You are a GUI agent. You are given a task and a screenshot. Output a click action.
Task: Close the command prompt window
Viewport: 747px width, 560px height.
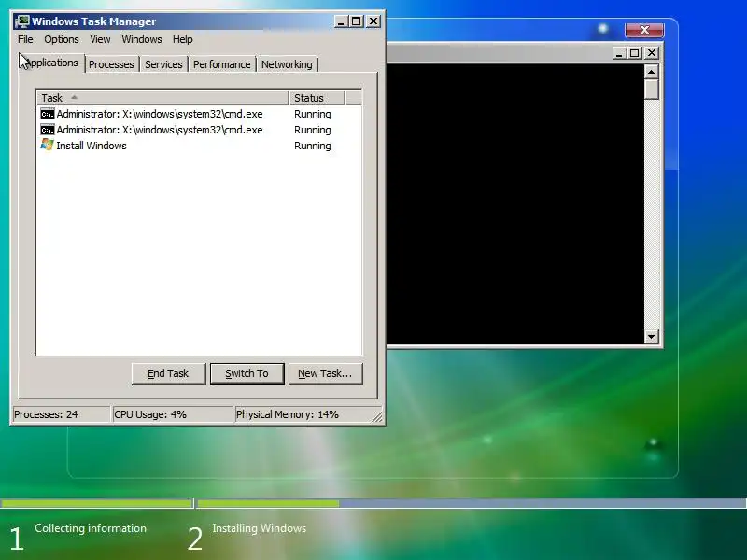pyautogui.click(x=652, y=53)
